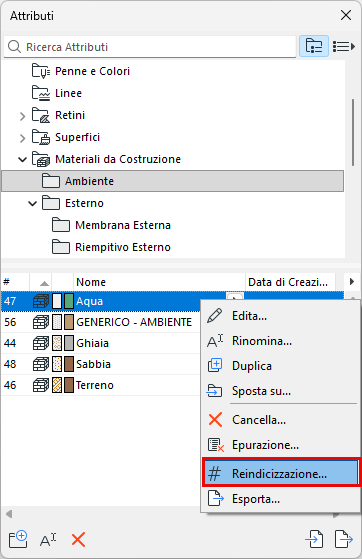Screen dimensions: 362x559
Task: Open the Membrana Esterna folder
Action: (x=123, y=225)
